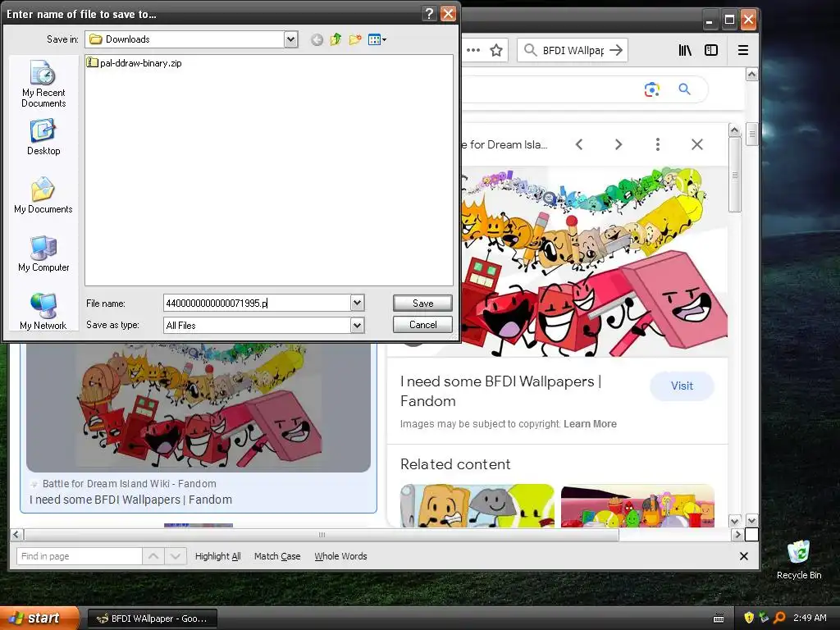Image resolution: width=840 pixels, height=630 pixels.
Task: Open the on-screen keyboard tray icon
Action: [x=719, y=619]
